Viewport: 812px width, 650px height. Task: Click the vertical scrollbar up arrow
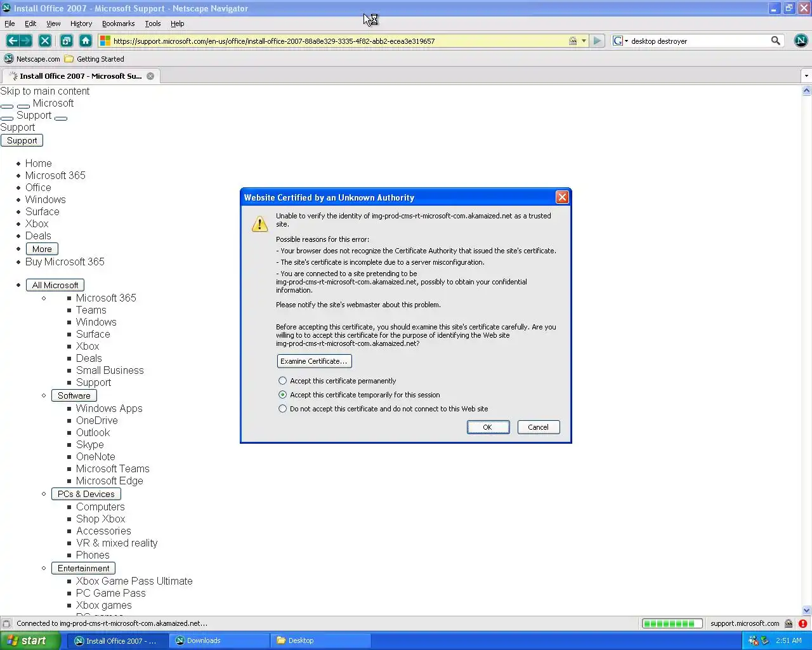tap(806, 91)
